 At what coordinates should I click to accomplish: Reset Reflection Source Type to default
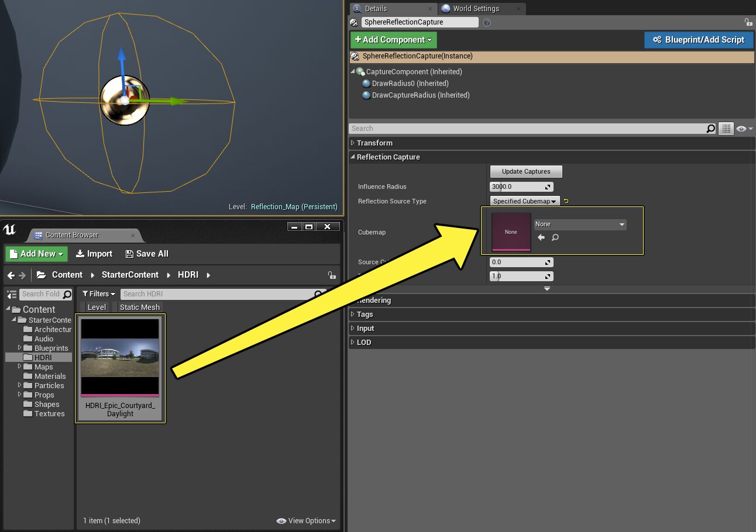point(566,201)
